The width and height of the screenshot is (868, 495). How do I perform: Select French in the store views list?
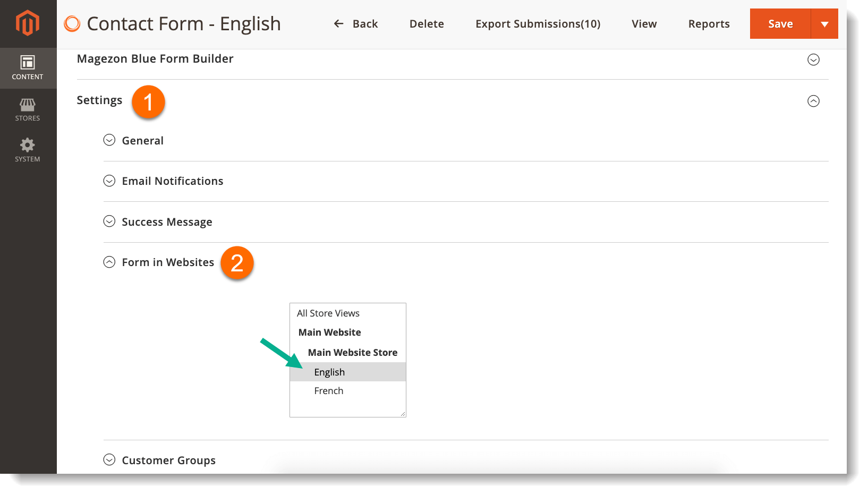(328, 390)
